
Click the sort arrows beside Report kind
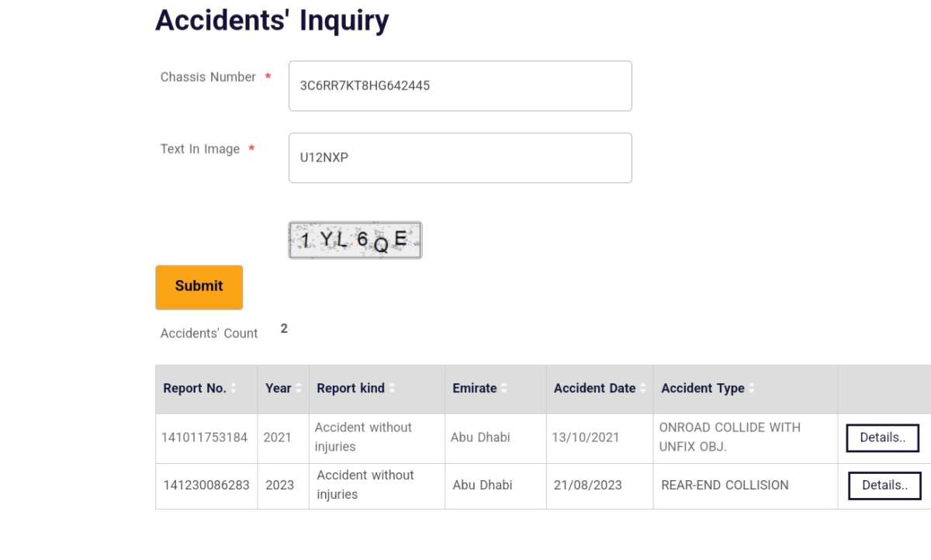pyautogui.click(x=392, y=389)
